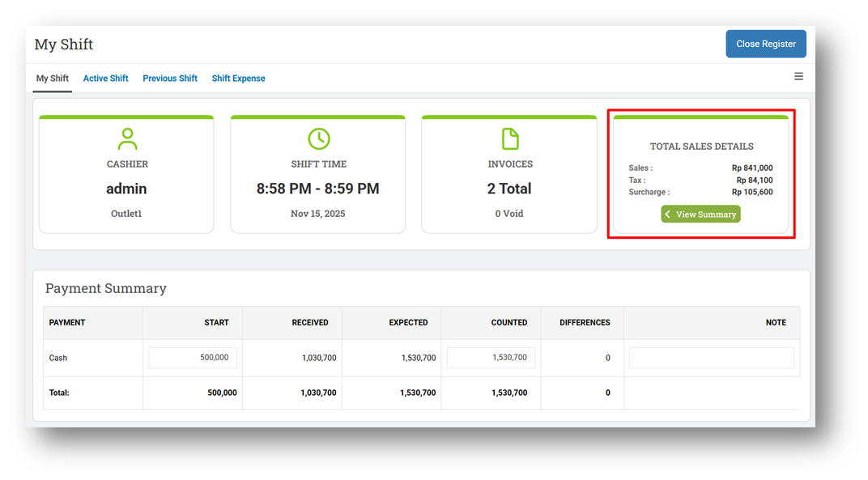Select the My Shift tab
868x480 pixels.
[x=53, y=78]
